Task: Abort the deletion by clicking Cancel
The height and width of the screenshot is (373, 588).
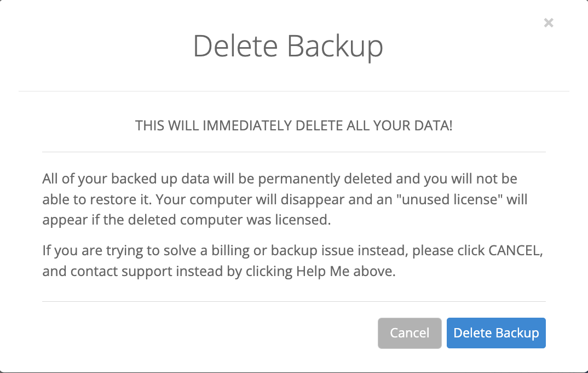Action: (x=410, y=332)
